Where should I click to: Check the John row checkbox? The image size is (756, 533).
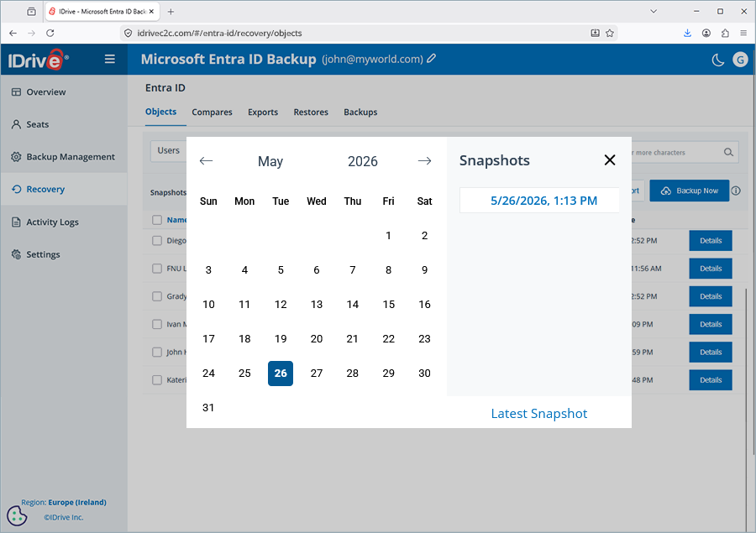[157, 353]
